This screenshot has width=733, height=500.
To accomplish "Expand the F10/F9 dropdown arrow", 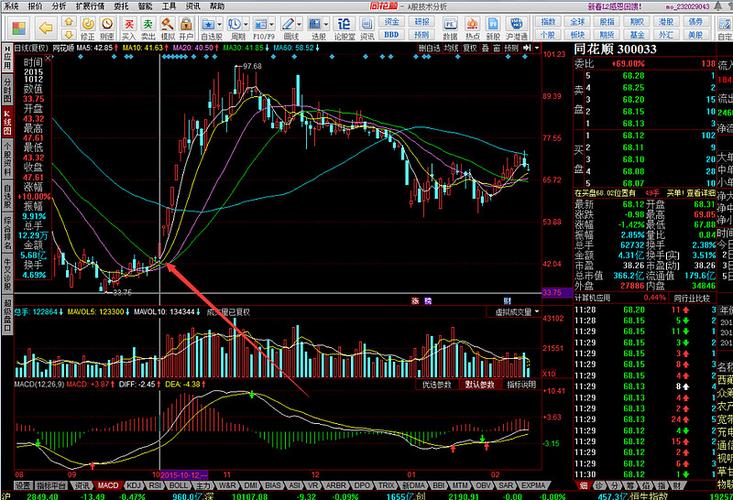I will coord(272,24).
